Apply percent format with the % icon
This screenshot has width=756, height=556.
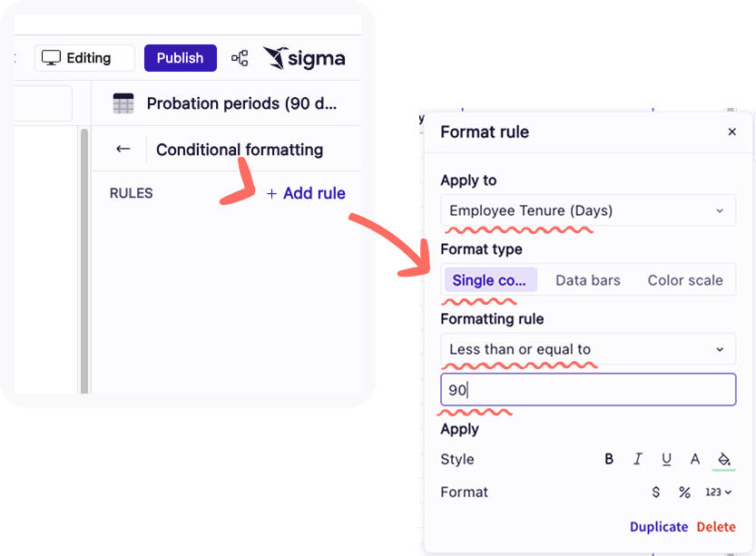[x=683, y=492]
